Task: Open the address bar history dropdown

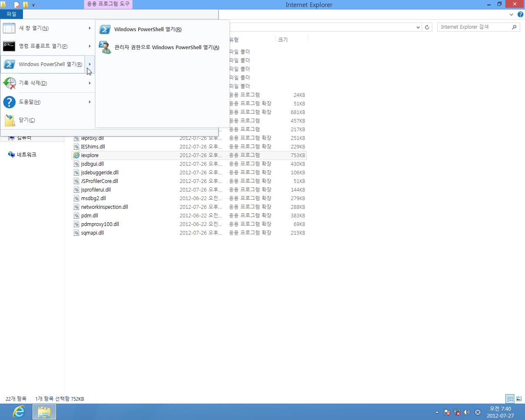Action: coord(418,27)
